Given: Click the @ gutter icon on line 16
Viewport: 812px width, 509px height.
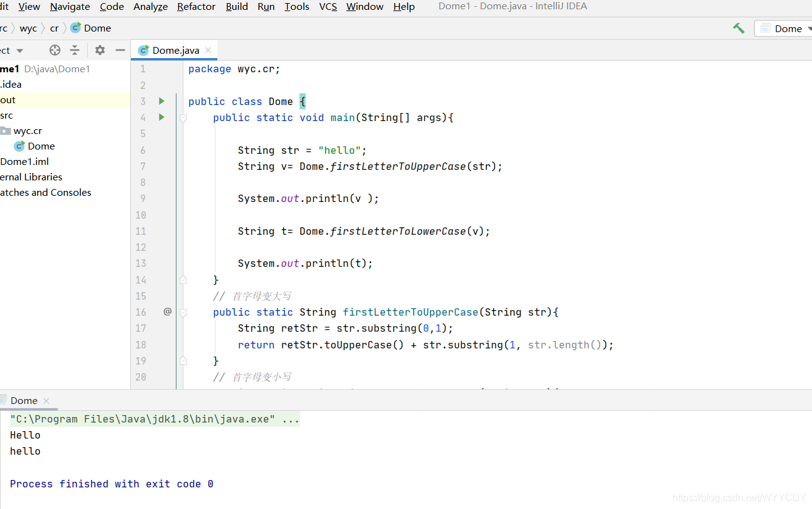Looking at the screenshot, I should click(x=167, y=312).
